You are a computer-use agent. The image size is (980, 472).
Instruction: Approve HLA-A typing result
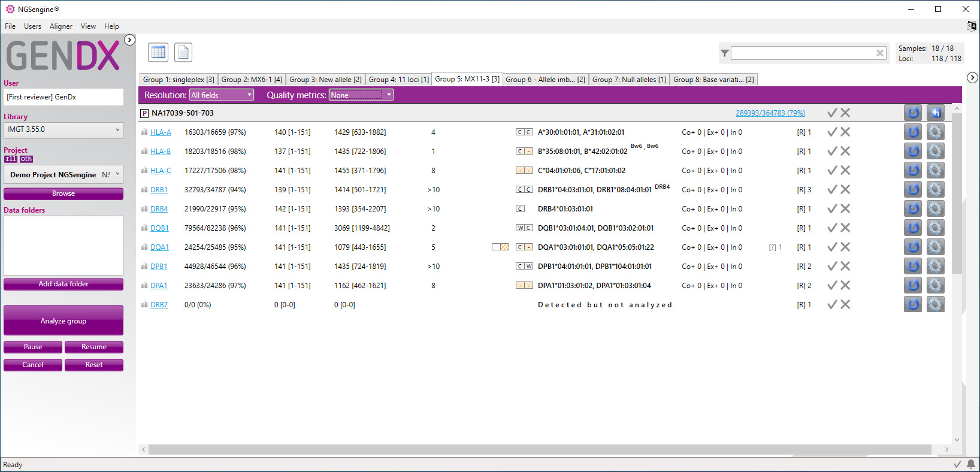pyautogui.click(x=832, y=132)
